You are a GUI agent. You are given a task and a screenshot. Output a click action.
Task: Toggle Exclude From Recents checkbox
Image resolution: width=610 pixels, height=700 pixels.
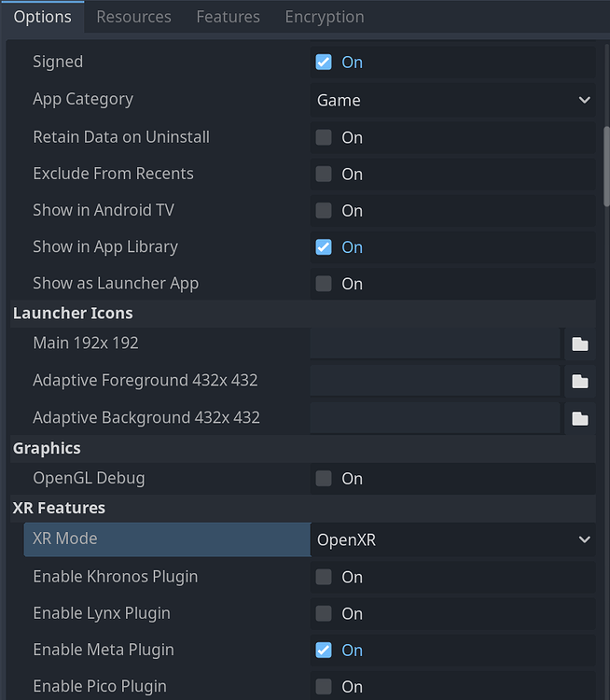[324, 175]
